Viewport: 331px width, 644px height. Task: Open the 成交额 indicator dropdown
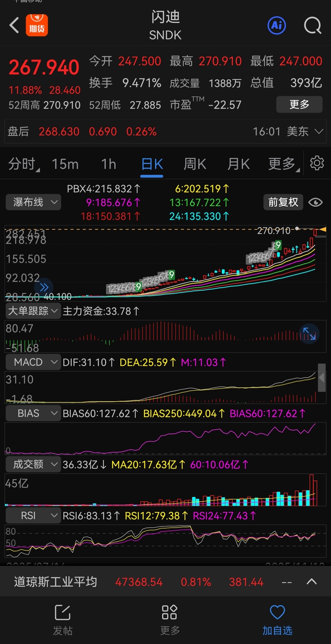(33, 464)
